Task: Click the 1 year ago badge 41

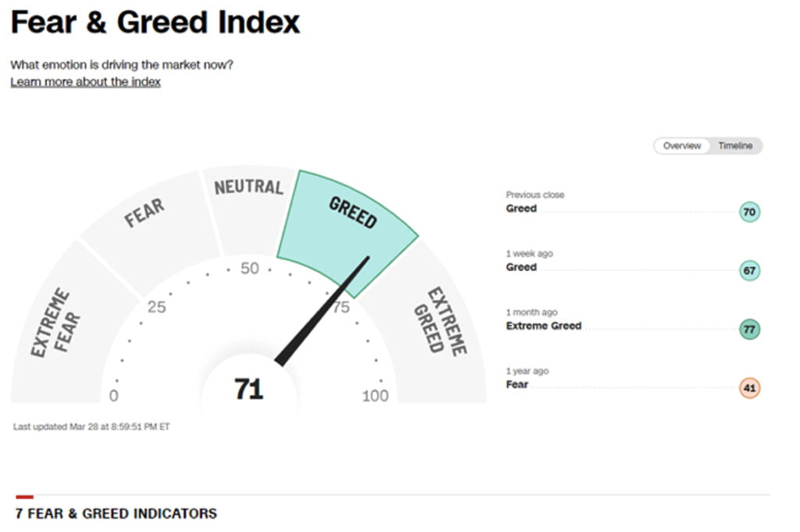Action: [749, 387]
